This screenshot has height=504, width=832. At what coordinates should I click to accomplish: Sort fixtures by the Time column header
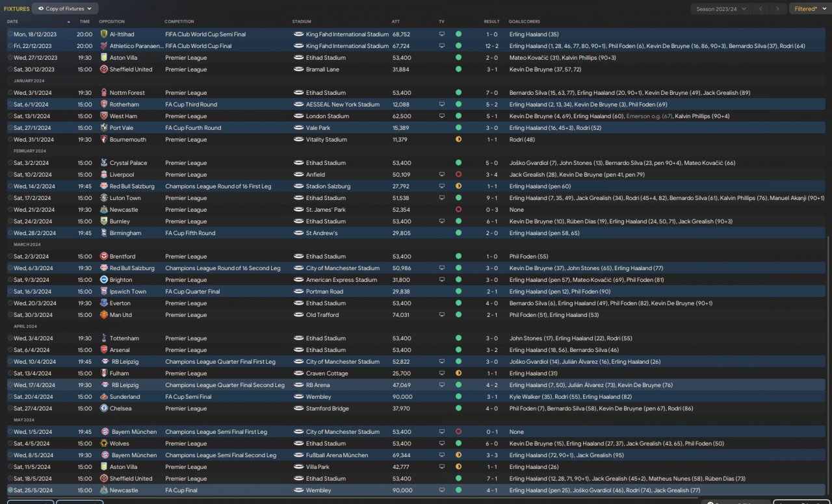(84, 21)
